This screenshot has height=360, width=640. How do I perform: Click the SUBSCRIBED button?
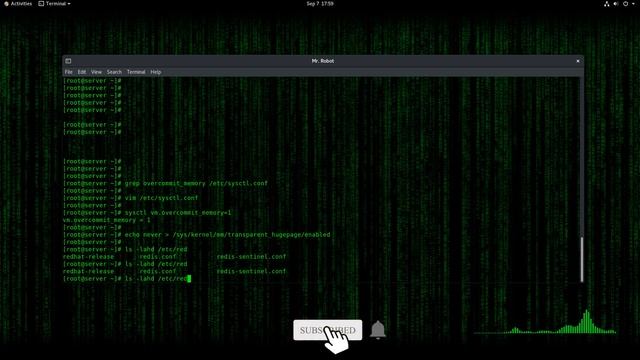(x=327, y=330)
